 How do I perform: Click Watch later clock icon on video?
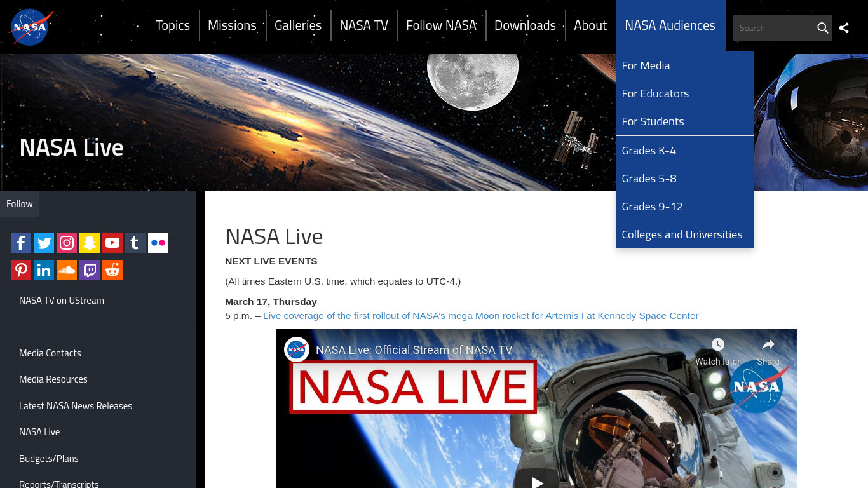[718, 344]
